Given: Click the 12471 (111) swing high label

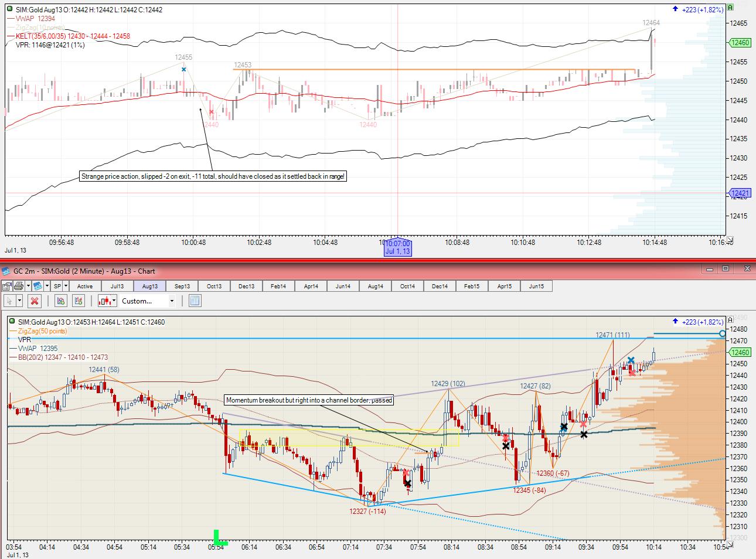Looking at the screenshot, I should [613, 335].
